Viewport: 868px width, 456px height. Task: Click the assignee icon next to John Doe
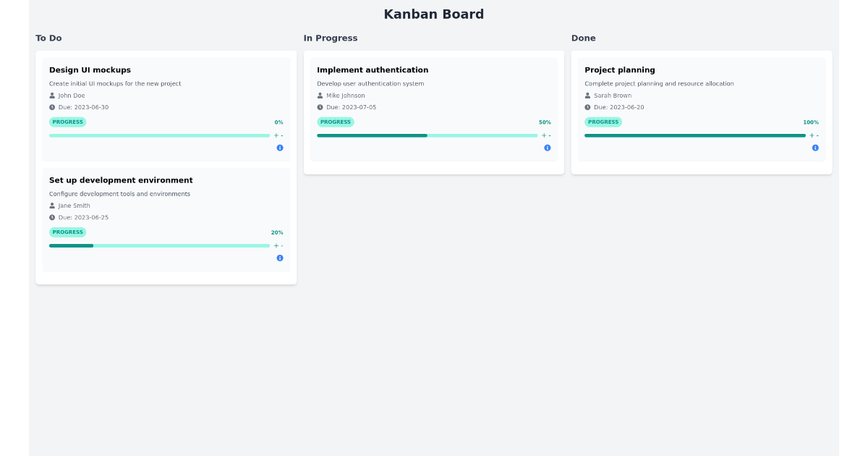click(51, 95)
